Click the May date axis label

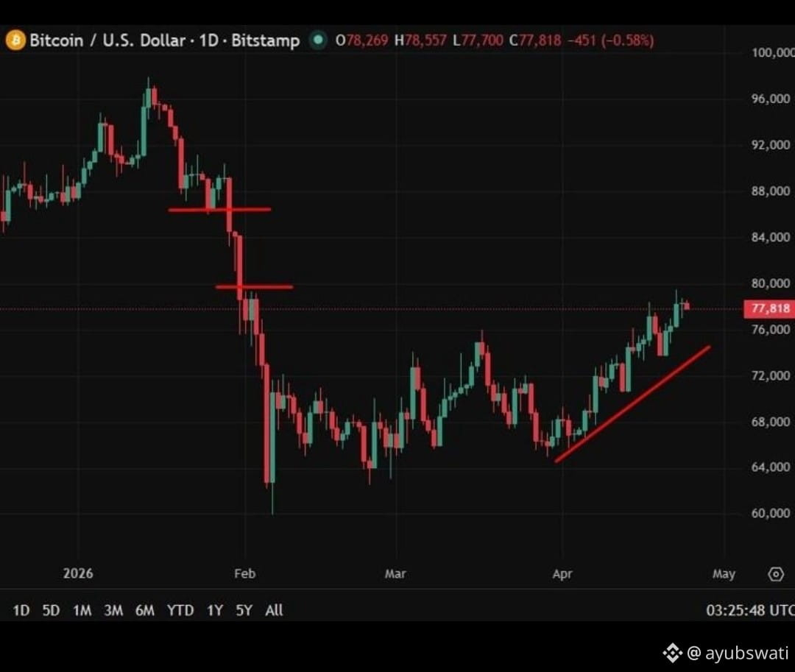[x=724, y=573]
